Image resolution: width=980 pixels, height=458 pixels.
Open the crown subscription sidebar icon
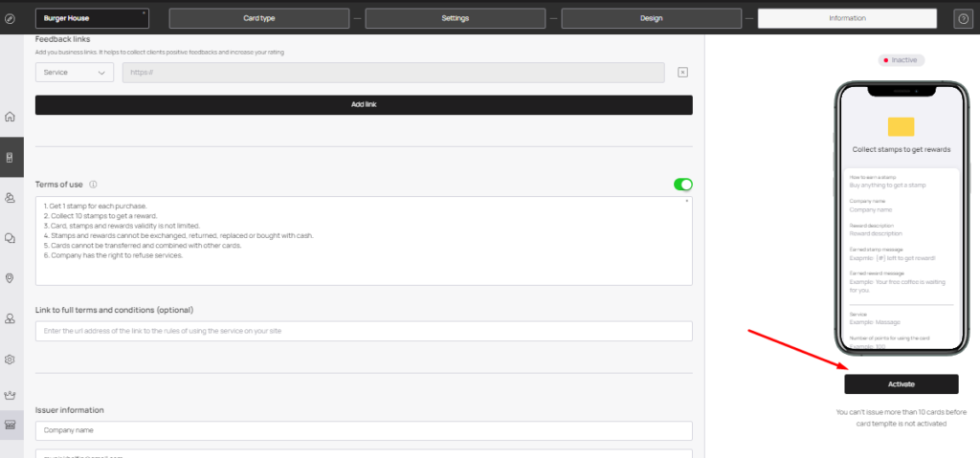tap(10, 395)
